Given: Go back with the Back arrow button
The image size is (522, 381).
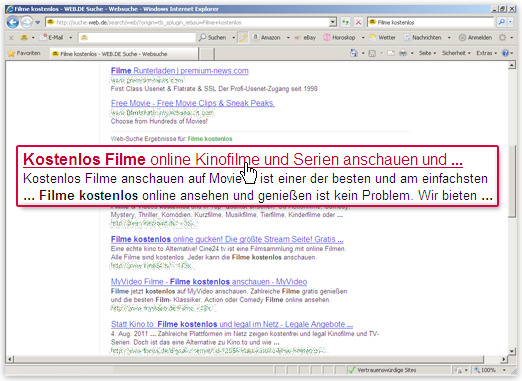Looking at the screenshot, I should [13, 23].
